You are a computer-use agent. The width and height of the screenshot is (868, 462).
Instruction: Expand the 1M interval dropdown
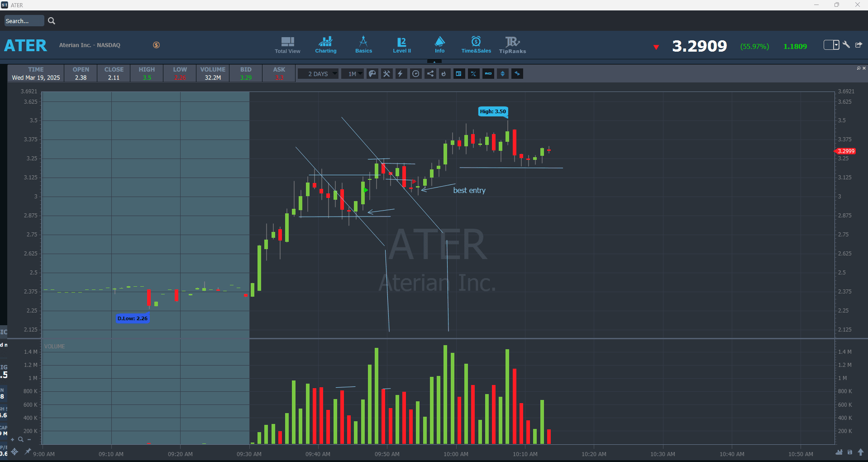point(353,74)
